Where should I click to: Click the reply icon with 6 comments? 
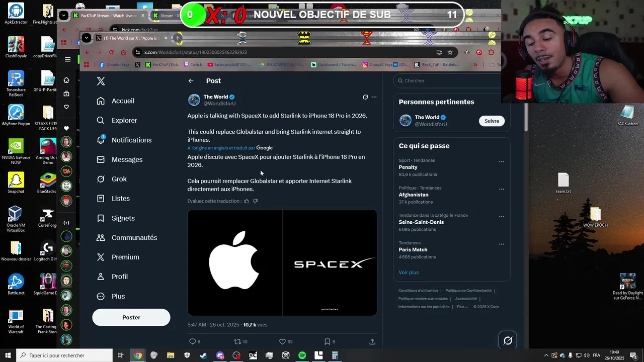point(192,341)
